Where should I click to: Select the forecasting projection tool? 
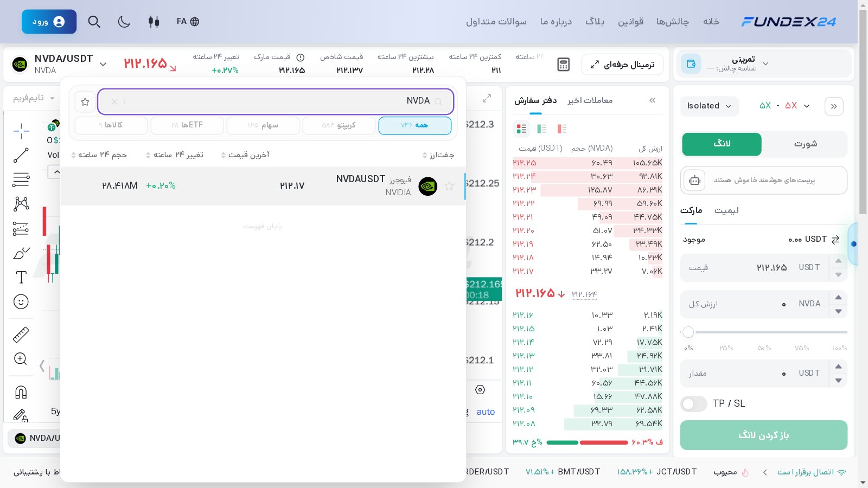pos(21,228)
